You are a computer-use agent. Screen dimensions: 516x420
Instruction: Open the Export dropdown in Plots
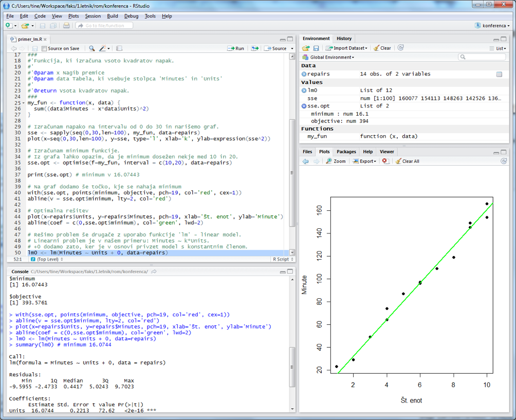click(365, 161)
